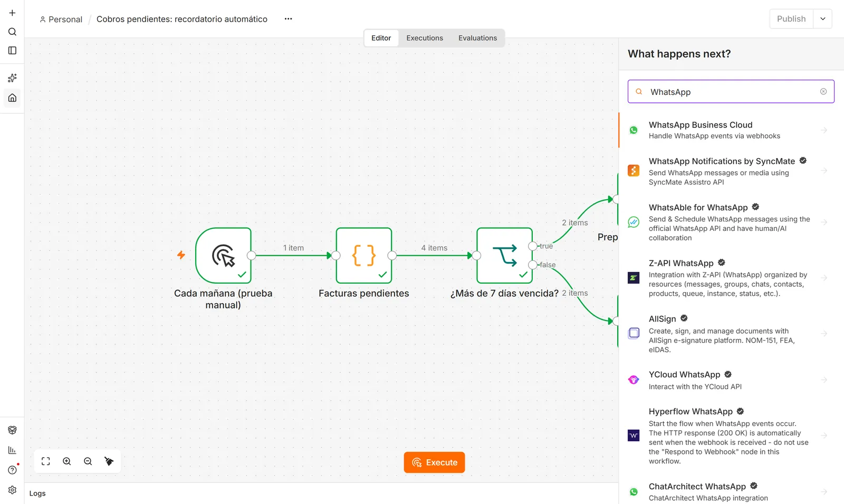The image size is (844, 504).
Task: Open search from the left sidebar
Action: tap(12, 32)
